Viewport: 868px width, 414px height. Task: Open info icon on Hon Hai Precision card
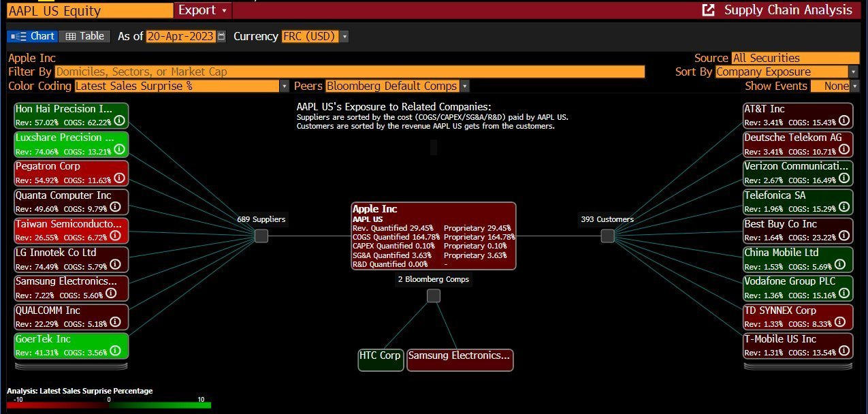point(119,121)
